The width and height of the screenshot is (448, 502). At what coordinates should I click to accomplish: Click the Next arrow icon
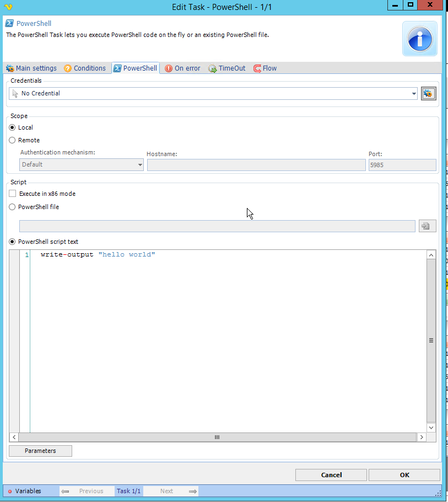coord(192,491)
